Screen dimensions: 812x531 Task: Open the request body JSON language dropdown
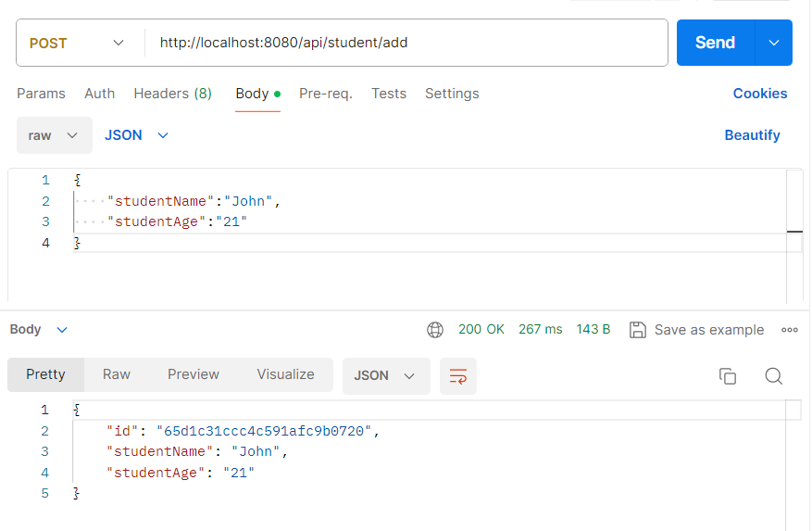(x=136, y=135)
